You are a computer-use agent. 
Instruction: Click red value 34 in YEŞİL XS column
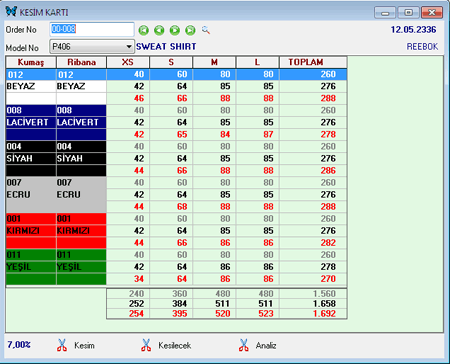click(x=139, y=279)
